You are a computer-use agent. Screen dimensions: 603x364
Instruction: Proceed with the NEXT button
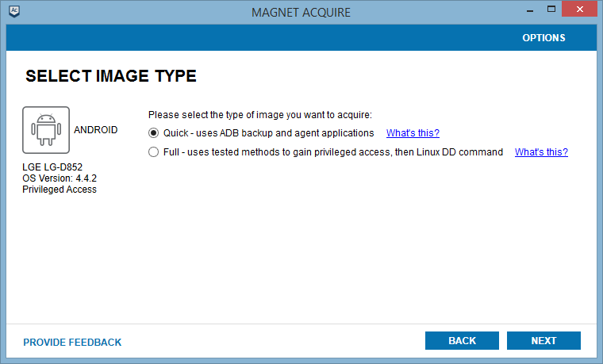click(543, 340)
